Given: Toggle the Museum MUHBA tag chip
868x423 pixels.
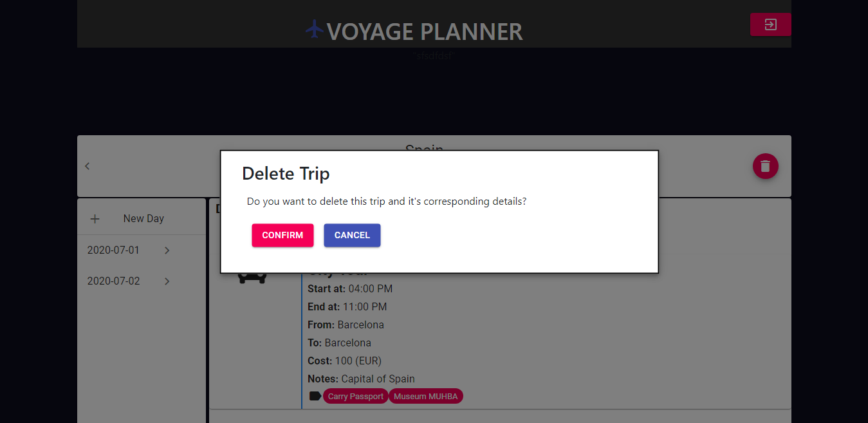Looking at the screenshot, I should coord(425,396).
